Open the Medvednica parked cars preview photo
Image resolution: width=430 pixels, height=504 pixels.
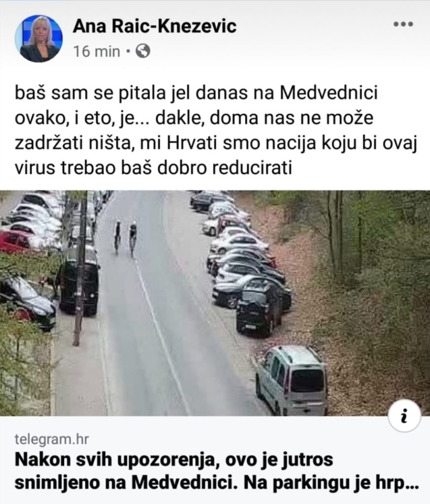215,303
